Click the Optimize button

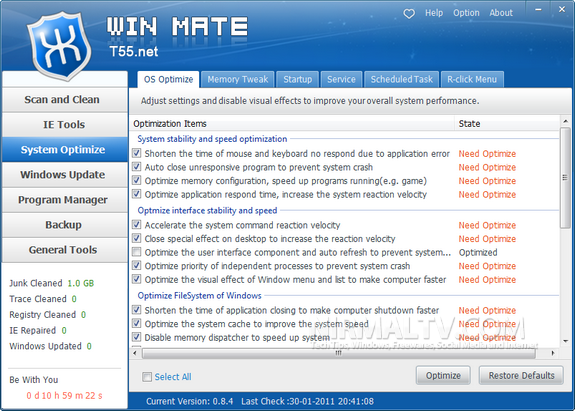[443, 375]
